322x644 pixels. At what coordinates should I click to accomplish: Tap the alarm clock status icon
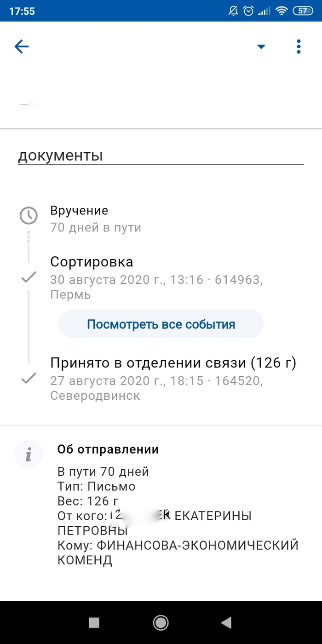point(248,11)
